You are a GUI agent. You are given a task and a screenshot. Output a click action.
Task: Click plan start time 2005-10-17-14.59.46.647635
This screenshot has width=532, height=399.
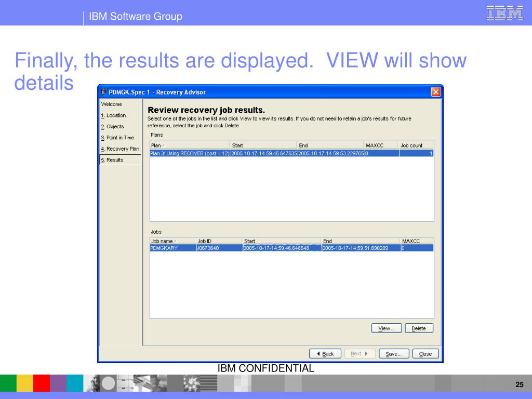[x=264, y=153]
